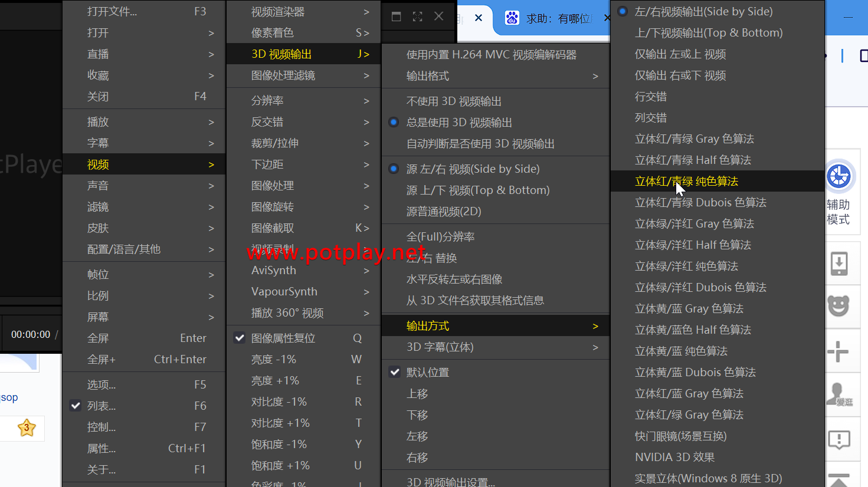Select 立体绿/洋红 Gray 色算法
868x487 pixels.
[x=718, y=223]
